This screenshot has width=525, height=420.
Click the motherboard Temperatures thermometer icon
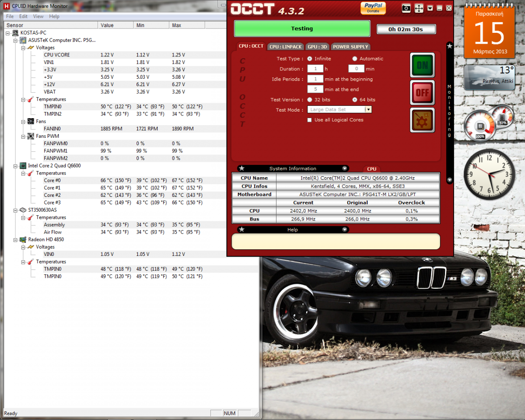(31, 99)
